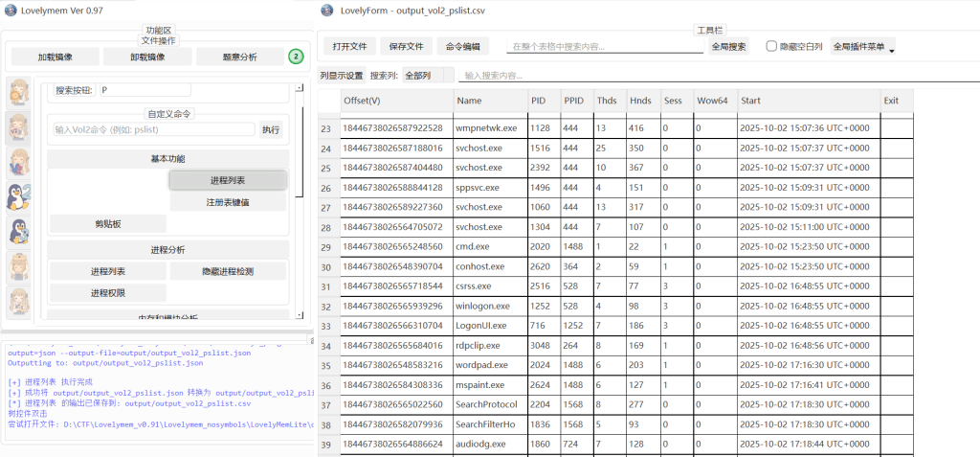Viewport: 980px width, 457px height.
Task: Select the anime girl icon above the penguins
Action: pyautogui.click(x=19, y=162)
